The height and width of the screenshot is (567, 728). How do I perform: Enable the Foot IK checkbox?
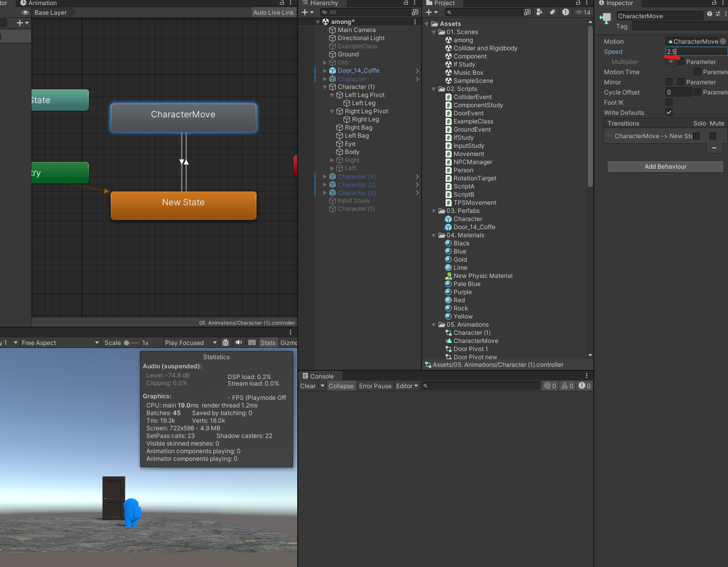[669, 103]
